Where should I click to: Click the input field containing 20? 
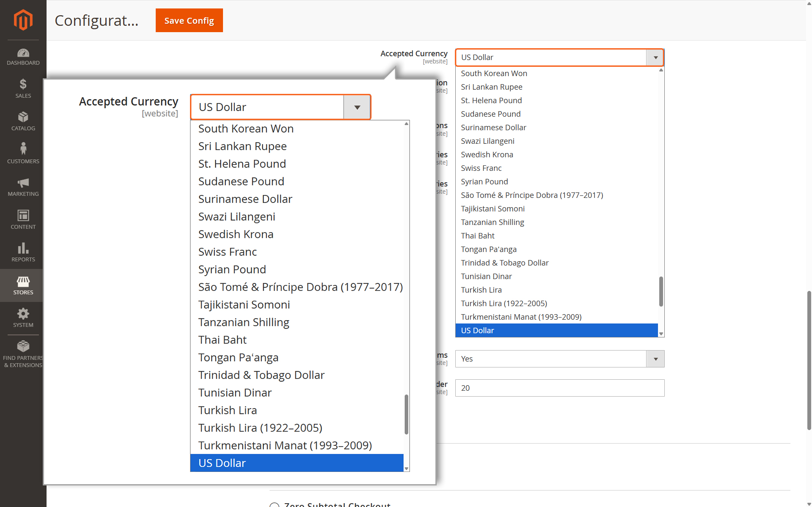tap(559, 388)
